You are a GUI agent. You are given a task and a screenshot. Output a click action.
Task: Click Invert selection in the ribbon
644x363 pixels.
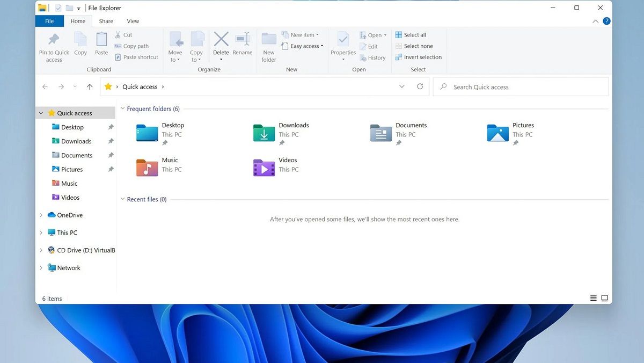[x=419, y=57]
